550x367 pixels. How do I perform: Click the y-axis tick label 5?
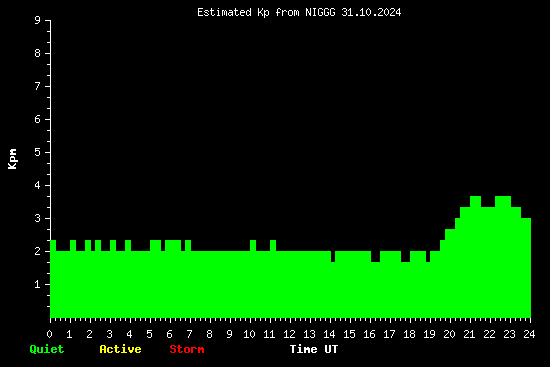[38, 152]
